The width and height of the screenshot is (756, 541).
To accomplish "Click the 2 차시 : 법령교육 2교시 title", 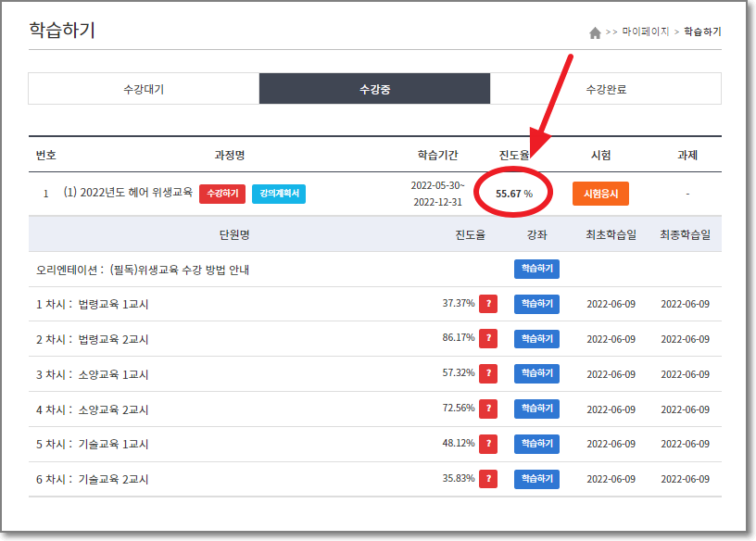I will point(92,339).
